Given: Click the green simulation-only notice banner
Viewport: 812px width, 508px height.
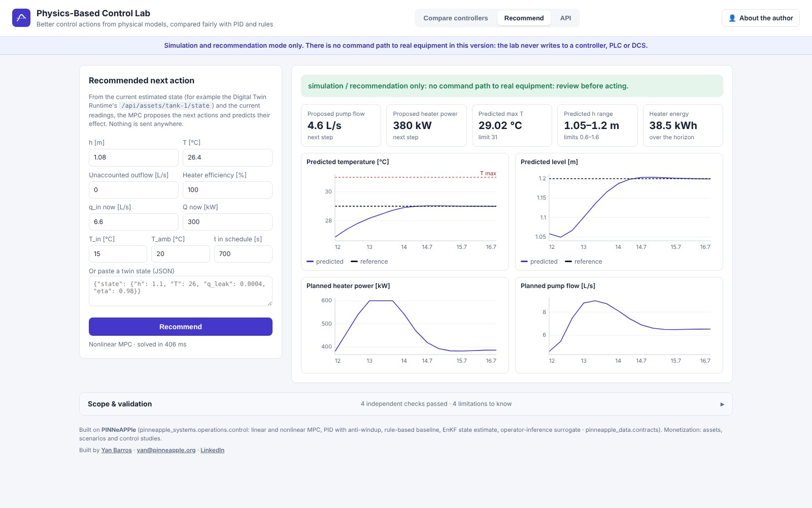Looking at the screenshot, I should coord(512,86).
